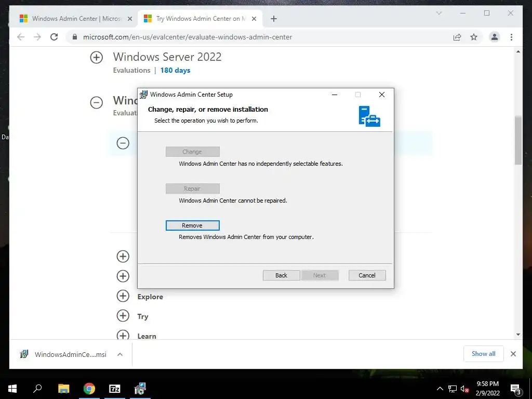
Task: Open Chrome's three-dot menu
Action: click(511, 37)
